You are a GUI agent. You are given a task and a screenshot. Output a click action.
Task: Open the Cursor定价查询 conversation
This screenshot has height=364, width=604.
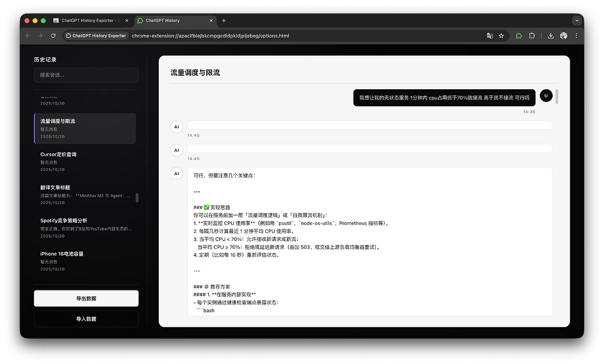click(85, 162)
